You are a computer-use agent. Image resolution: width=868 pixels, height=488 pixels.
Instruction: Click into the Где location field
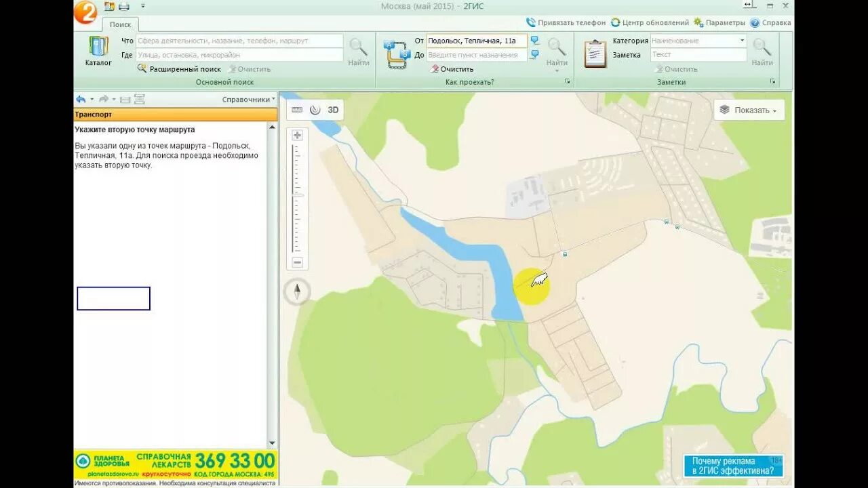point(239,55)
